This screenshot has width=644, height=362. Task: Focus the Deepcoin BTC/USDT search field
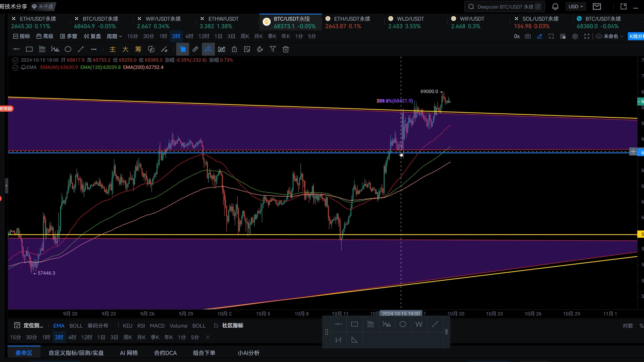click(504, 7)
